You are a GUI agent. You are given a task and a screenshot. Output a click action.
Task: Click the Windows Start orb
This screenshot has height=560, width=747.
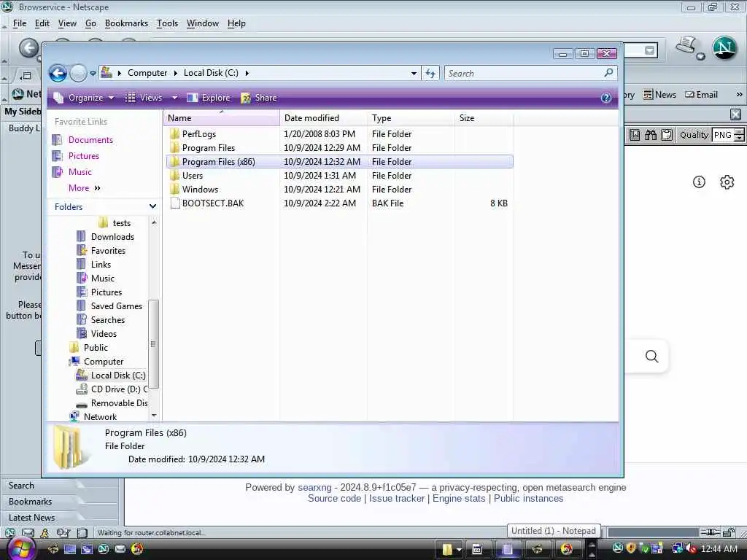pyautogui.click(x=21, y=548)
